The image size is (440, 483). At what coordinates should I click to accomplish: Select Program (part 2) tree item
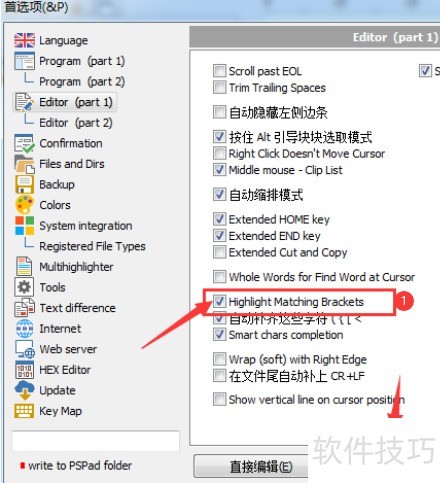[x=82, y=81]
